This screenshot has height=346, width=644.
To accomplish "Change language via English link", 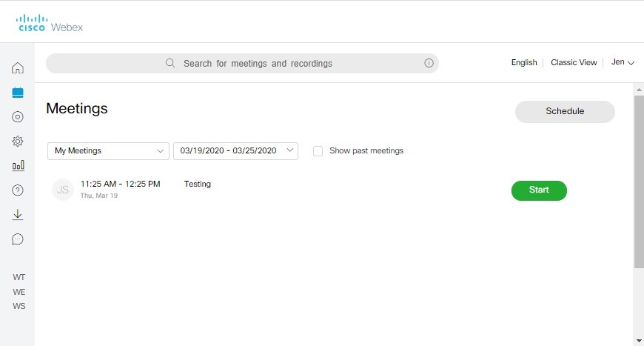I will pyautogui.click(x=523, y=63).
